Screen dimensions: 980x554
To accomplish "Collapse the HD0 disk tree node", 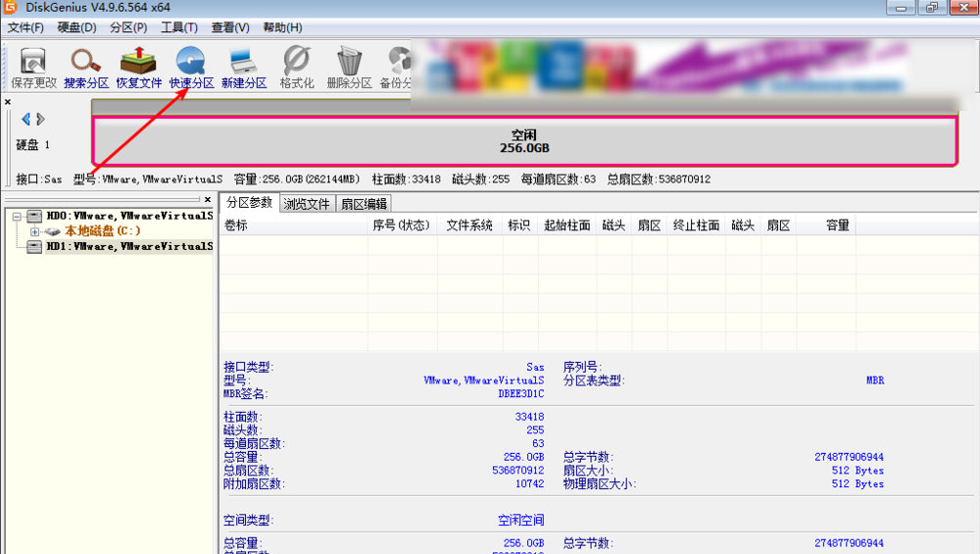I will coord(18,216).
